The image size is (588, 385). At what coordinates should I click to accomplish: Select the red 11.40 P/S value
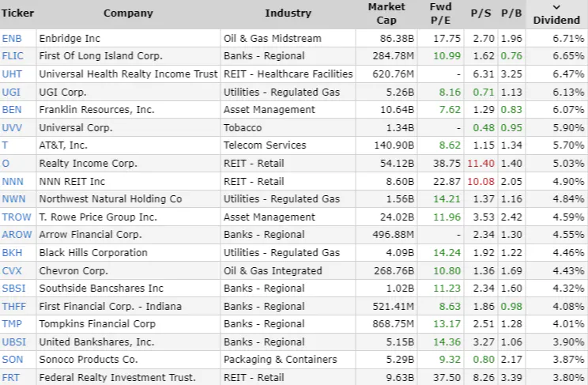[x=481, y=163]
